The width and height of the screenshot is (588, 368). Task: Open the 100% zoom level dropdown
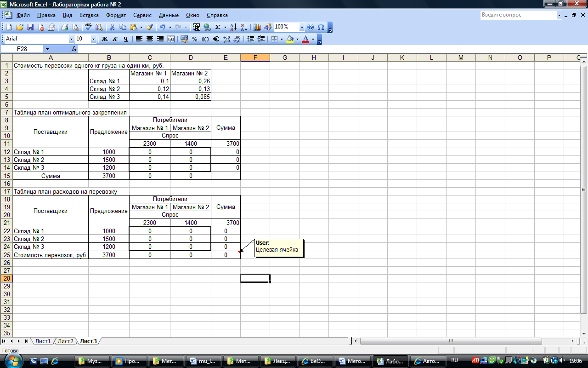tap(302, 27)
